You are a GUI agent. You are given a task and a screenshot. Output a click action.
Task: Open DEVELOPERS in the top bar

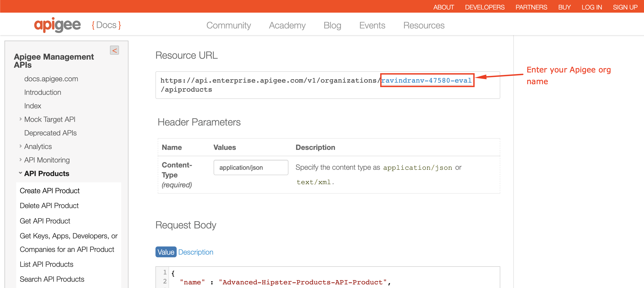tap(484, 7)
